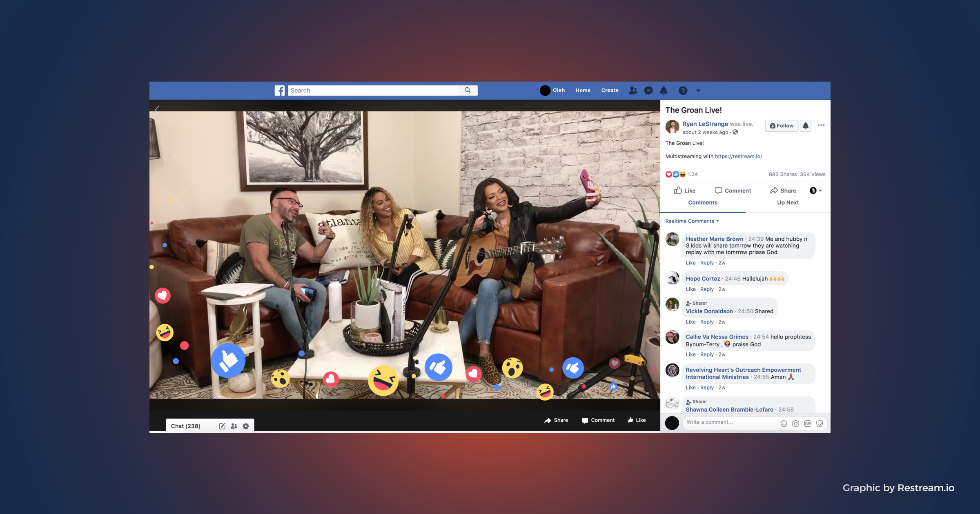Click the live video player
The height and width of the screenshot is (514, 980).
pyautogui.click(x=405, y=255)
